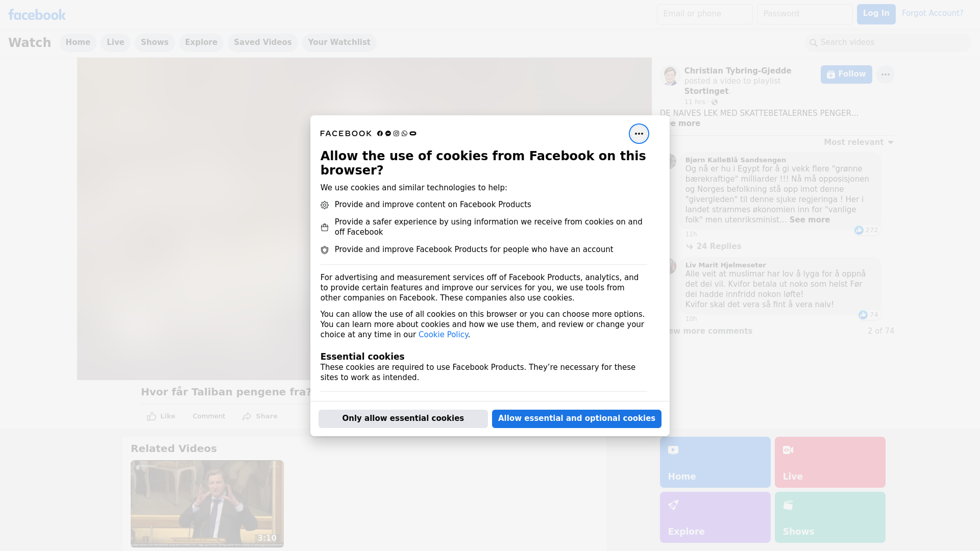Click Only allow essential cookies
This screenshot has height=551, width=980.
(x=403, y=419)
